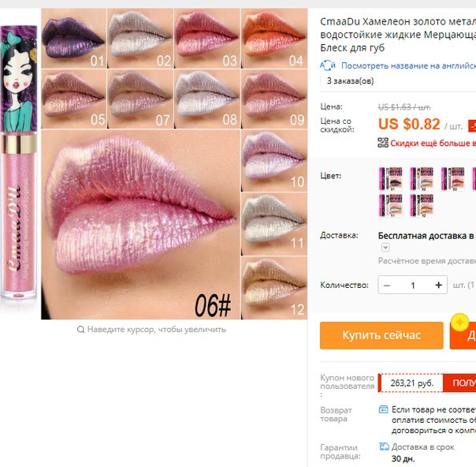Open the 'Скидки ещё больше' link
The image size is (476, 467).
433,143
